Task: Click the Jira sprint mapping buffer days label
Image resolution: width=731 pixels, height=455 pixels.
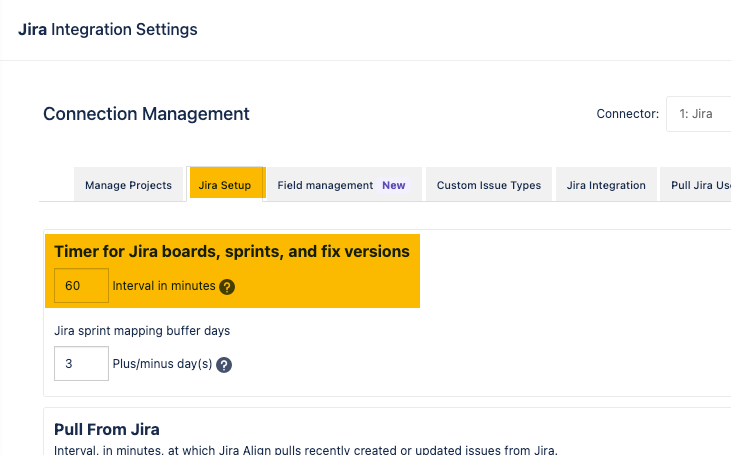Action: (x=142, y=331)
